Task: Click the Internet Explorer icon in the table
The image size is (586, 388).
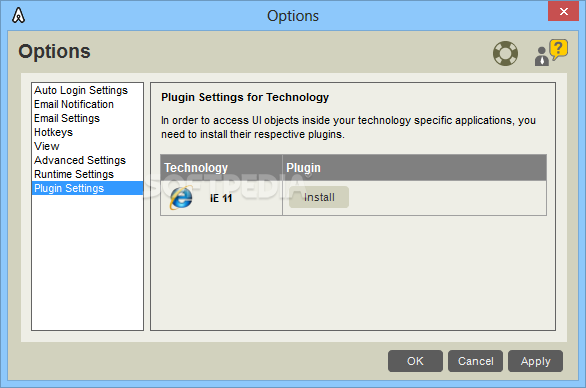Action: [181, 198]
